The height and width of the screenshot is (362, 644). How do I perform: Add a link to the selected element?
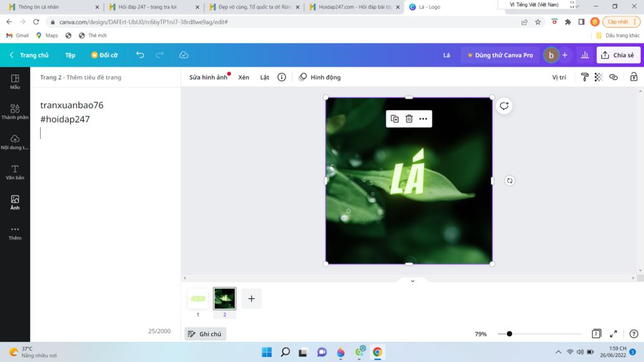(614, 77)
